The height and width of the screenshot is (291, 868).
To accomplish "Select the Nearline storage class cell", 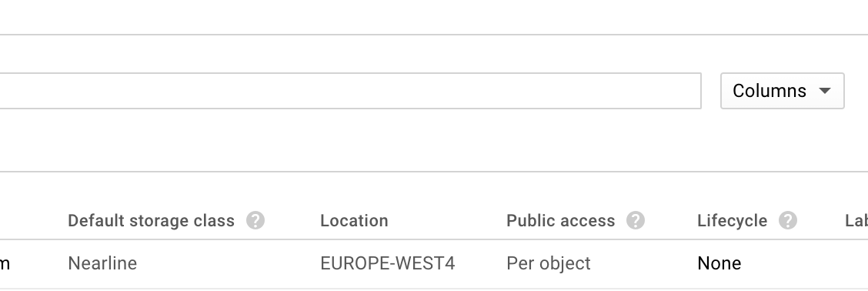I will [102, 263].
